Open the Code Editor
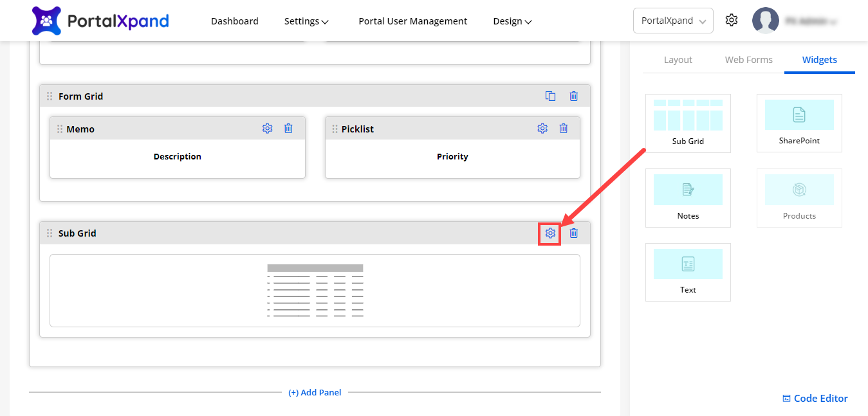 [815, 399]
